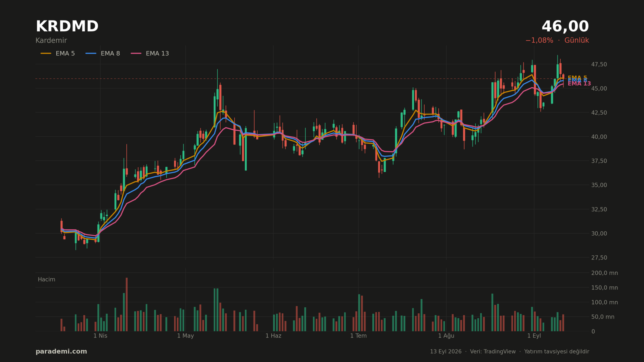
Task: Click the 47,50 price axis label
Action: (599, 64)
